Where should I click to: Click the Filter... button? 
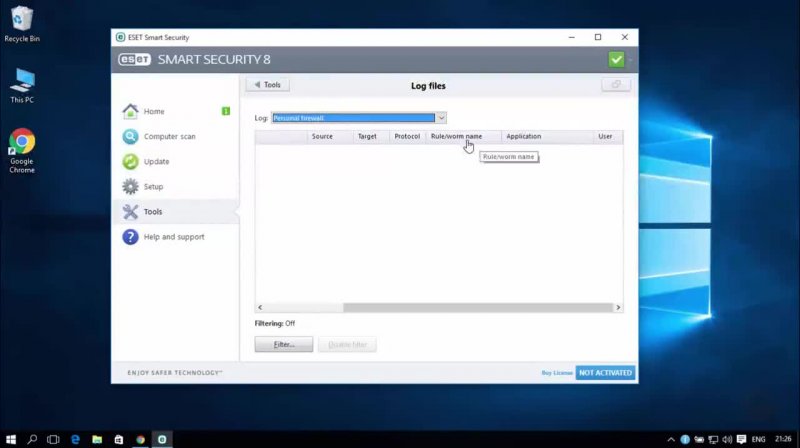[x=284, y=344]
